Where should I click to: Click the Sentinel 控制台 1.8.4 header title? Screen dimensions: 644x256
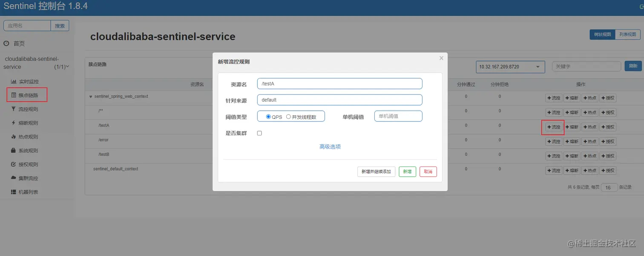[x=46, y=6]
